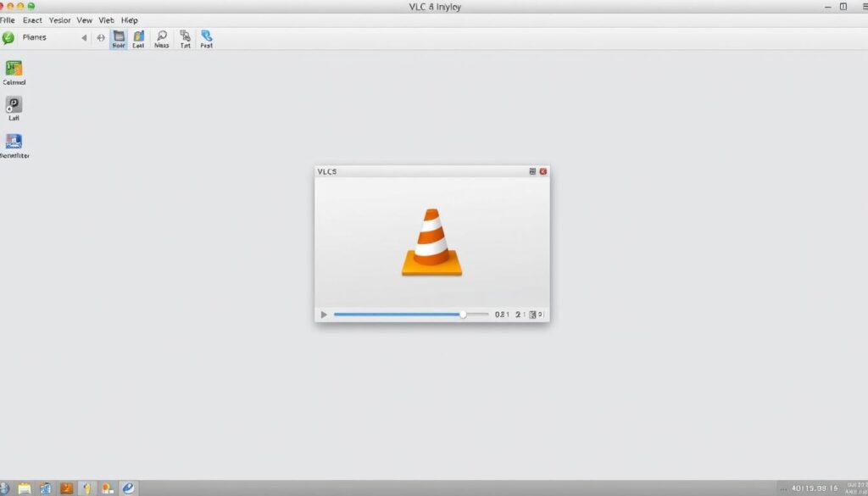
Task: Click the green speech bubble icon
Action: tap(8, 37)
